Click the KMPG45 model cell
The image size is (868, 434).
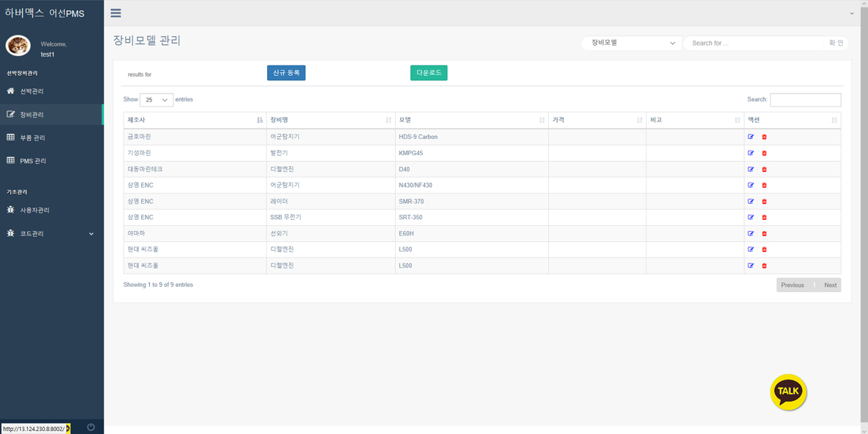(x=472, y=153)
